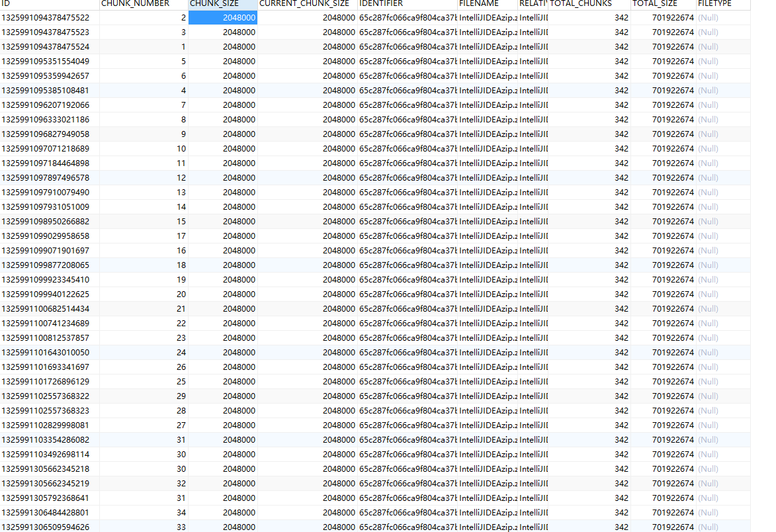Click ID cell 1325991103492698114
Viewport: 776px width, 532px height.
click(50, 455)
